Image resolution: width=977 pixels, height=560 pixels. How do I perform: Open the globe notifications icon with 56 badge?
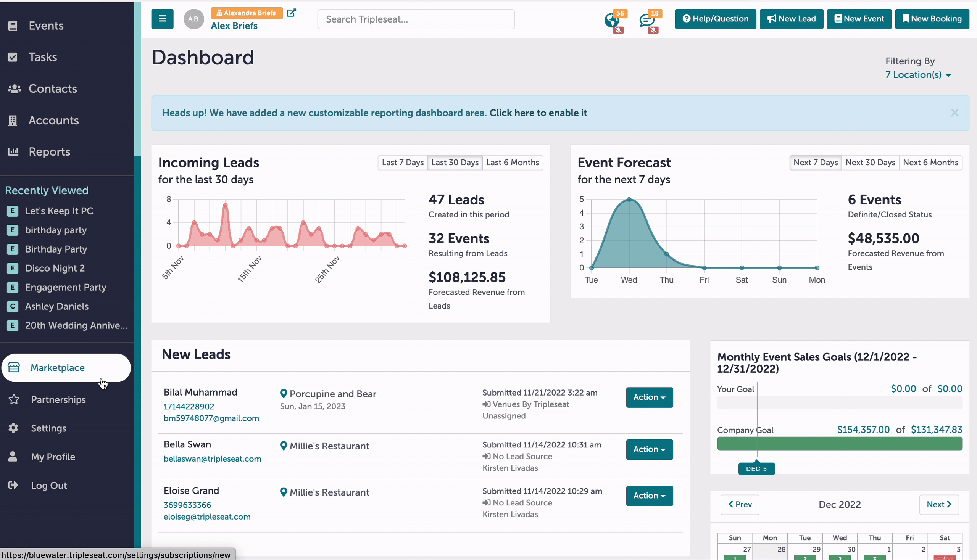611,20
